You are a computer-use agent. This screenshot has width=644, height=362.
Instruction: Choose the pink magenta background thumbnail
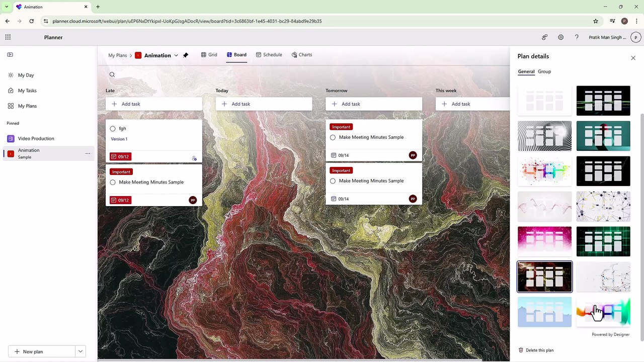click(x=544, y=241)
